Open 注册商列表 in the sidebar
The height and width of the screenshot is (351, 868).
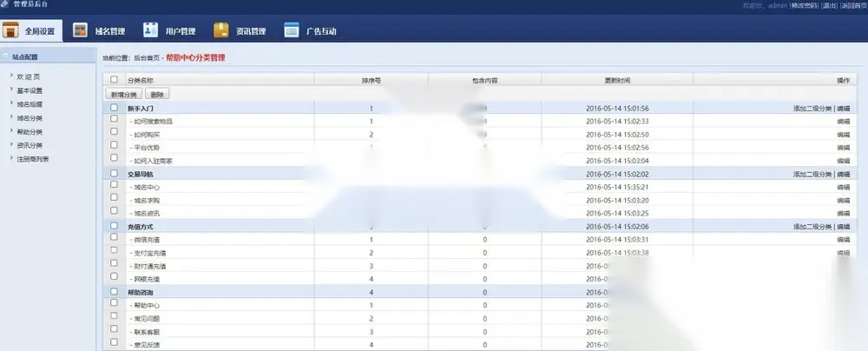pyautogui.click(x=33, y=159)
